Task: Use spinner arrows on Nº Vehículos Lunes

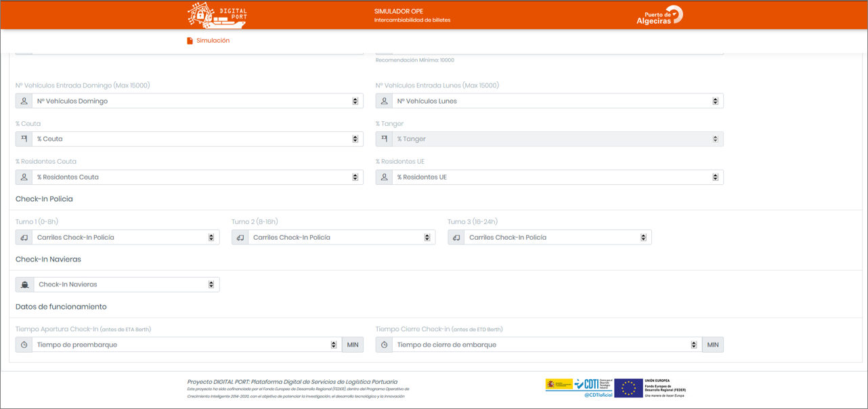Action: [x=715, y=101]
